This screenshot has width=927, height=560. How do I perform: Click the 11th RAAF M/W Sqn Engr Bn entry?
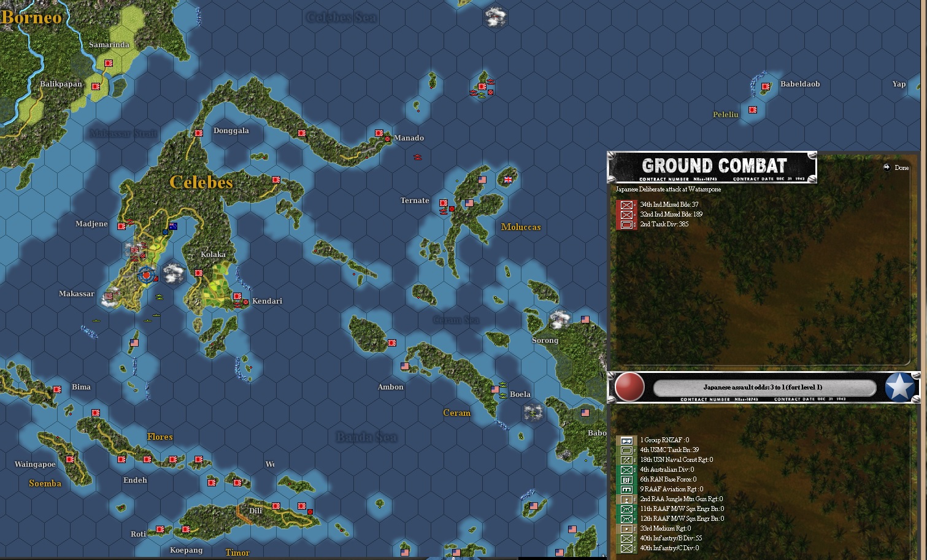682,509
